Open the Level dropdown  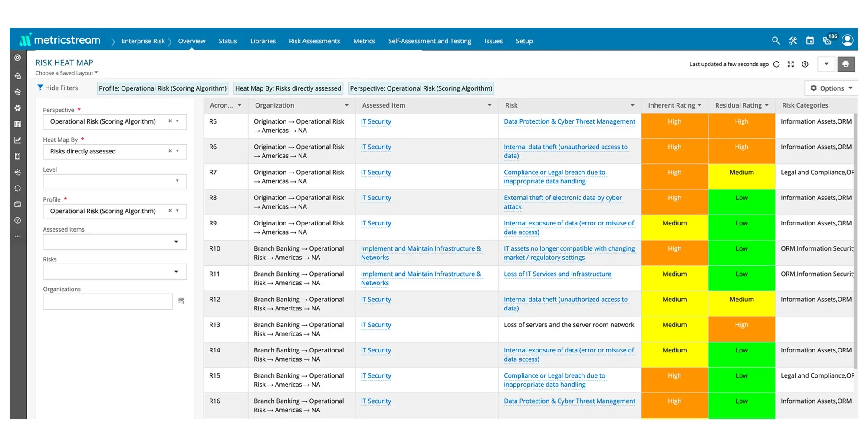[177, 181]
